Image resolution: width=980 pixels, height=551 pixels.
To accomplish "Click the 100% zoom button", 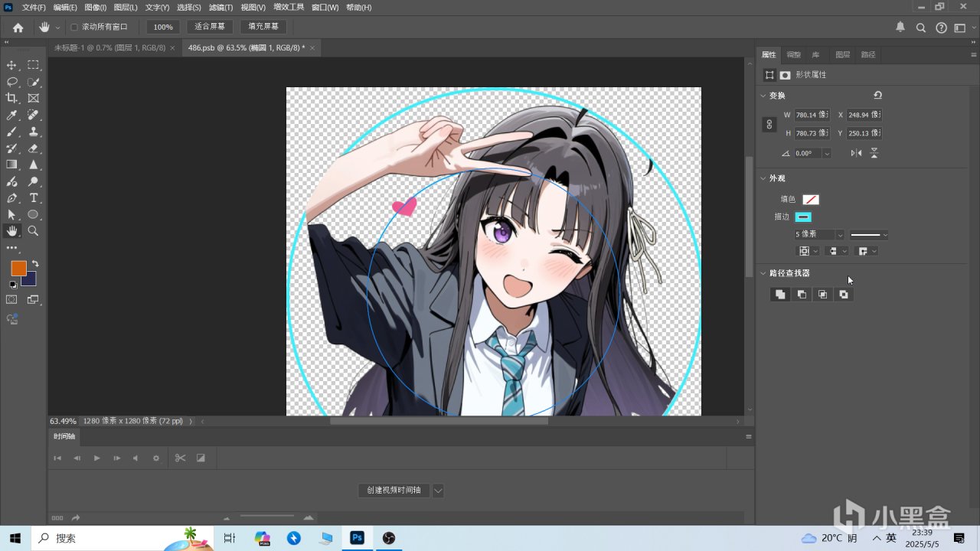I will [163, 27].
